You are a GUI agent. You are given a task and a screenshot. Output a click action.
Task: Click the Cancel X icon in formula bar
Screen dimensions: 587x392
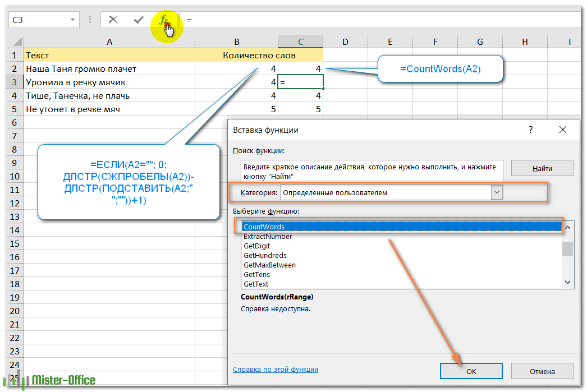113,20
